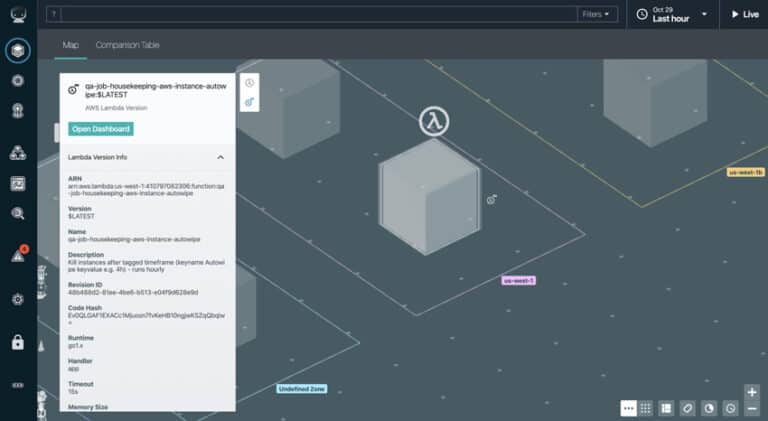This screenshot has height=421, width=768.
Task: Open the alerts triangle icon with red badge
Action: click(19, 254)
